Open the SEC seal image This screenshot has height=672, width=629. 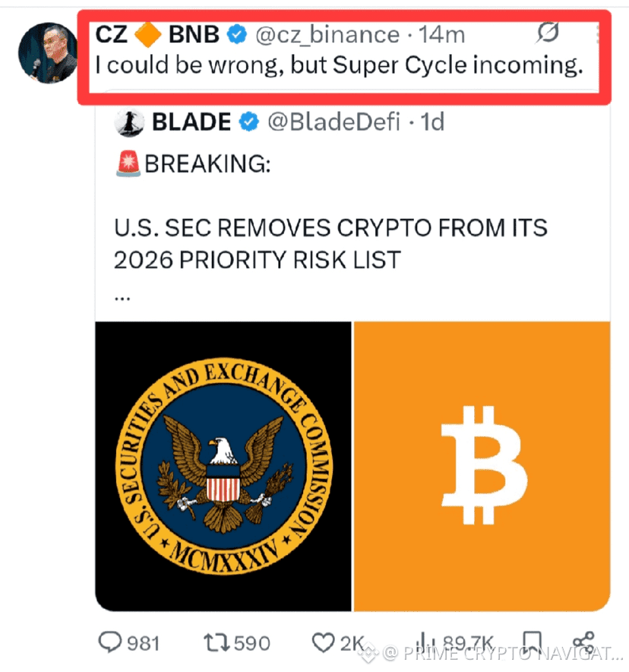pyautogui.click(x=223, y=465)
